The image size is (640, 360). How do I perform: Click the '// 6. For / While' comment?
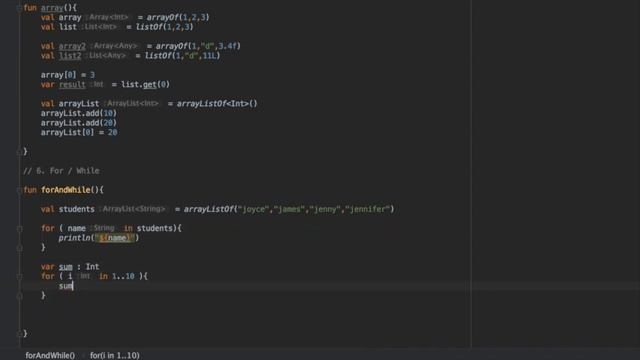click(61, 171)
